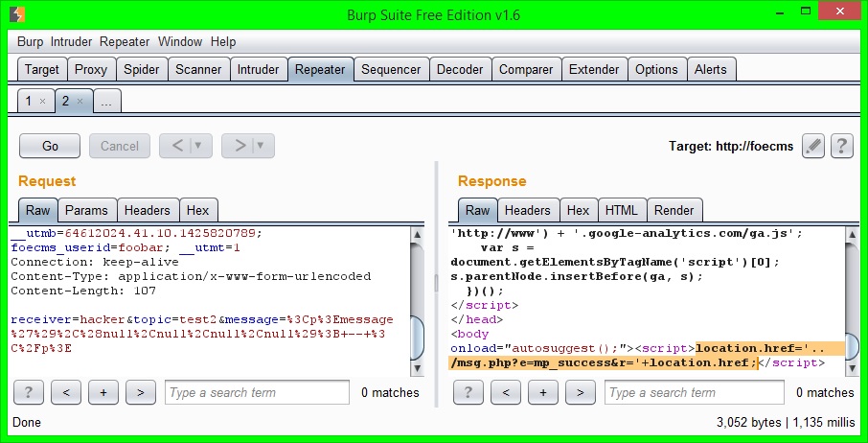Click the 'Connection: keep-alive' request line
The height and width of the screenshot is (443, 868).
(95, 262)
